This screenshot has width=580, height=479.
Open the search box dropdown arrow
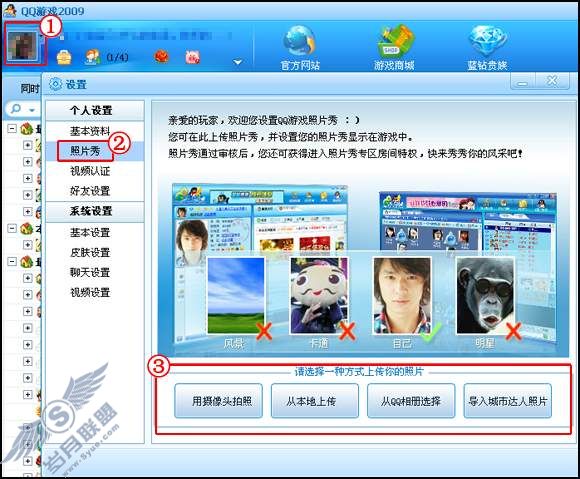point(32,110)
